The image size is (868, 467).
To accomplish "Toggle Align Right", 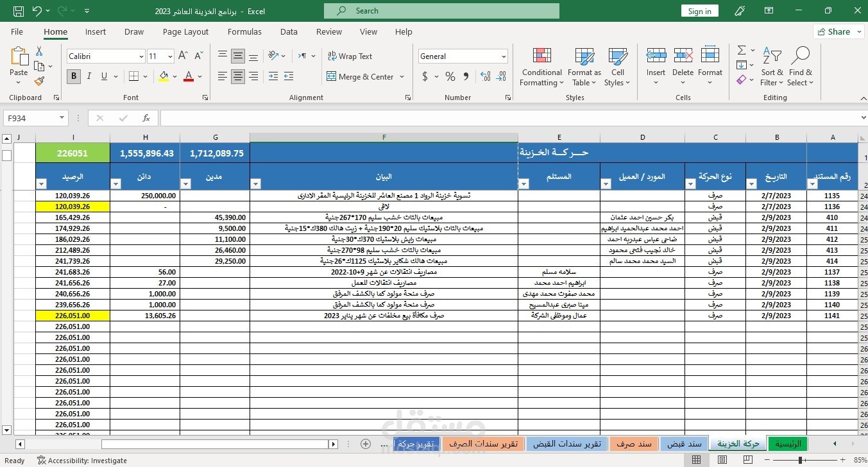I will pyautogui.click(x=253, y=76).
